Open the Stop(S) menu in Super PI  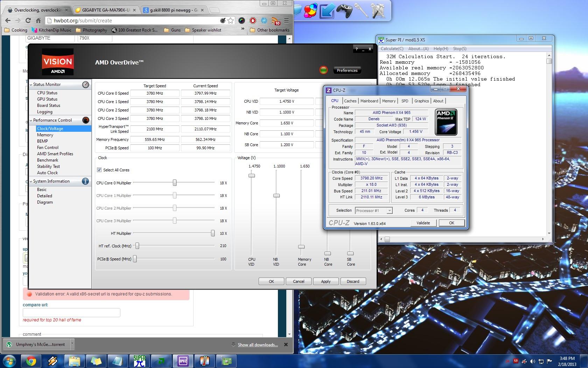(460, 49)
